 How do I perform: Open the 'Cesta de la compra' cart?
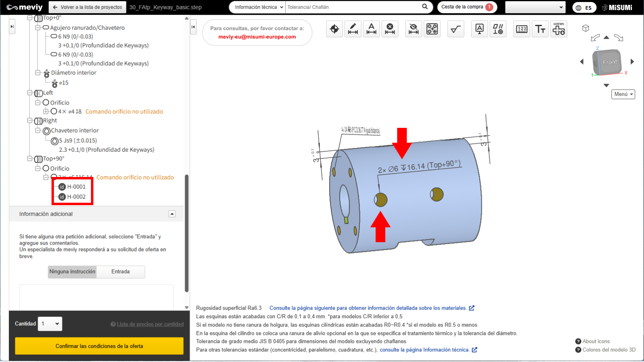point(467,7)
